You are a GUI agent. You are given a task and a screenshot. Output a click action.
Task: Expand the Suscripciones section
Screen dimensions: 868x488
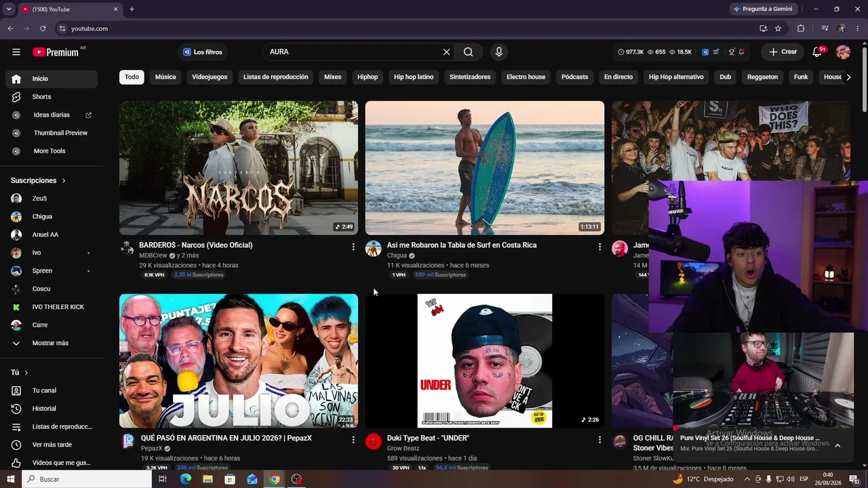39,180
